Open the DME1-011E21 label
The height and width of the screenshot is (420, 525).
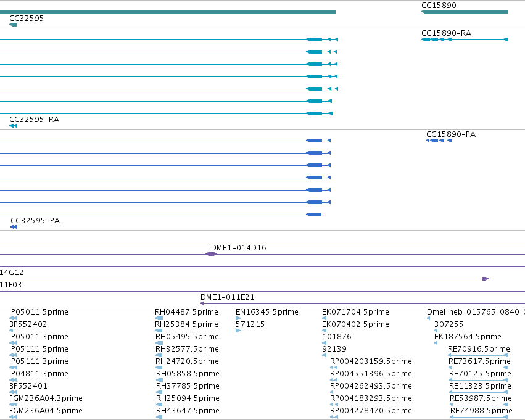point(228,297)
